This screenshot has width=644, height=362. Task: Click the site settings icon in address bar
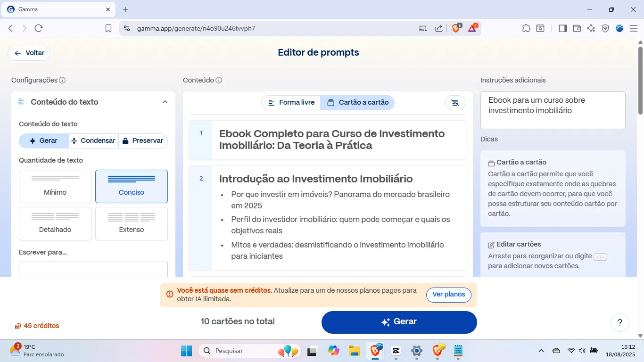[x=126, y=28]
